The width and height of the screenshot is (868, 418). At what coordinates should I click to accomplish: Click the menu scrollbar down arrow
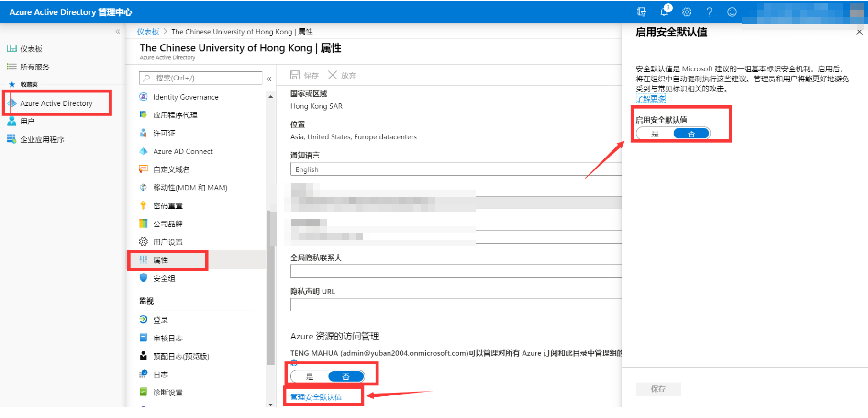tap(271, 404)
